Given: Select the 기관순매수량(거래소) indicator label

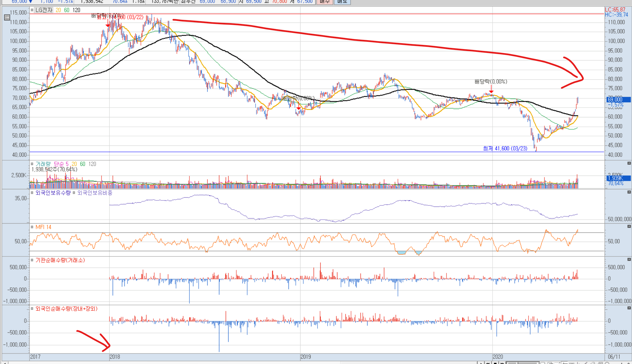Looking at the screenshot, I should point(60,260).
